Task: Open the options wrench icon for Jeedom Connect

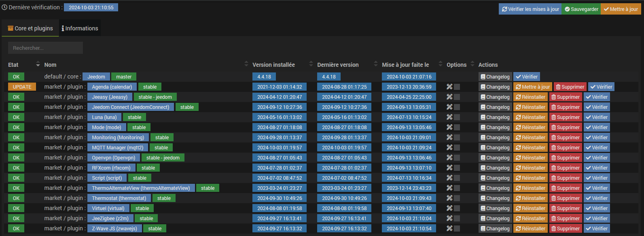Action: click(449, 107)
